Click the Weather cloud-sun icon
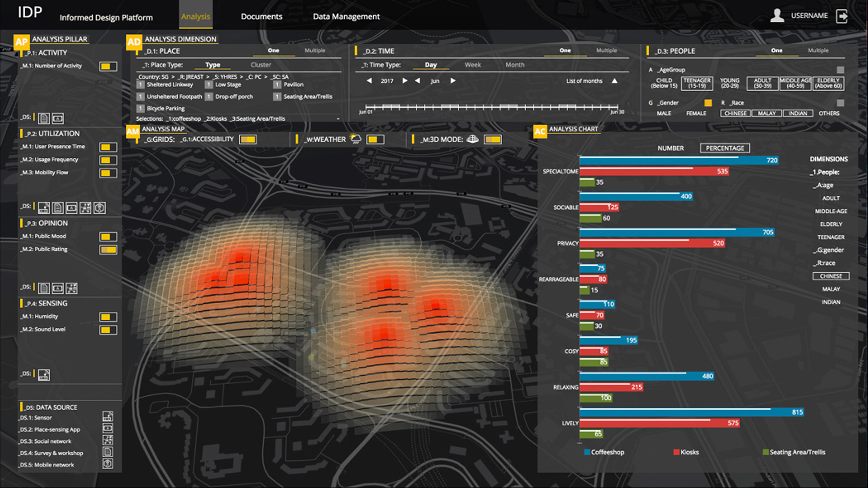This screenshot has height=488, width=868. [x=355, y=139]
